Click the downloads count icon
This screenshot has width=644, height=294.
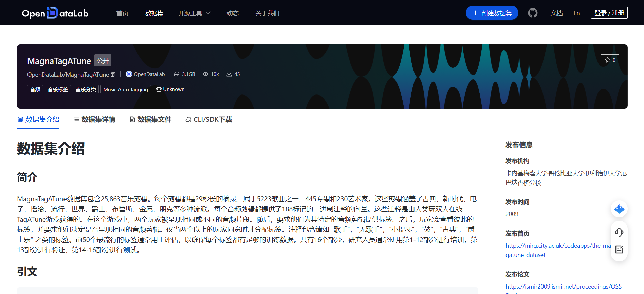(229, 74)
